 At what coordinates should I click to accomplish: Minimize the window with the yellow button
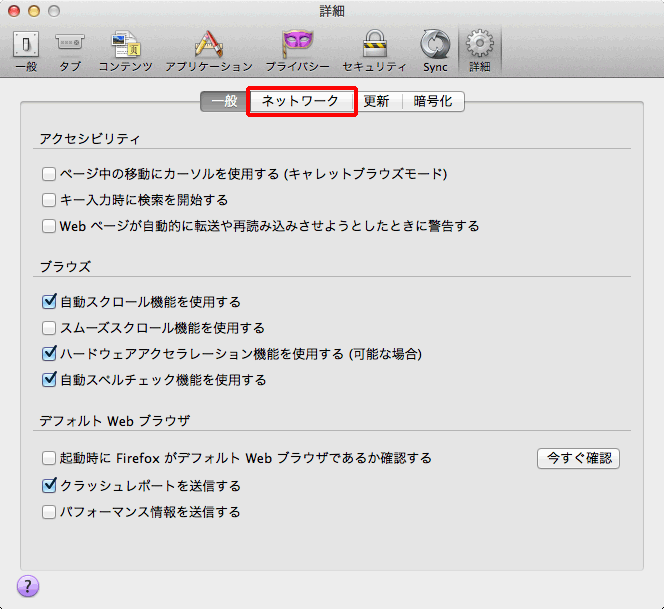point(34,11)
